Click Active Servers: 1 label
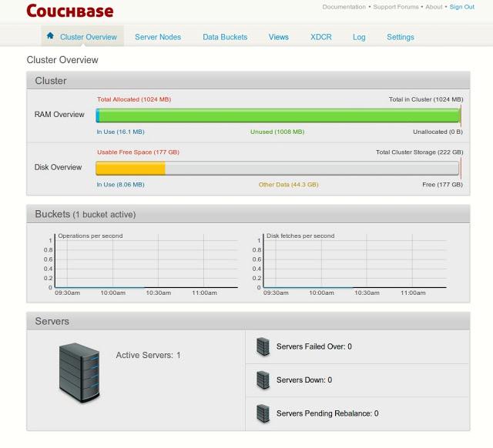The image size is (493, 448). (148, 356)
